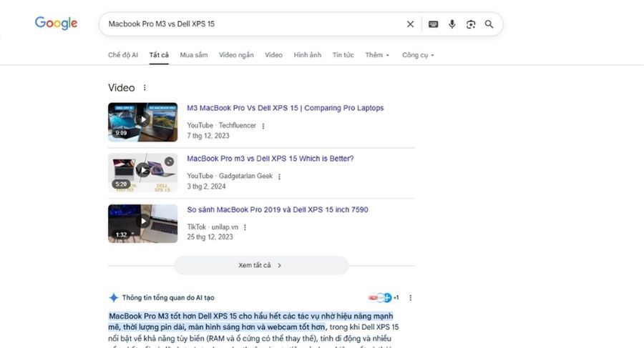Viewport: 644px width, 348px height.
Task: Click the Xem tất cả button
Action: point(261,265)
